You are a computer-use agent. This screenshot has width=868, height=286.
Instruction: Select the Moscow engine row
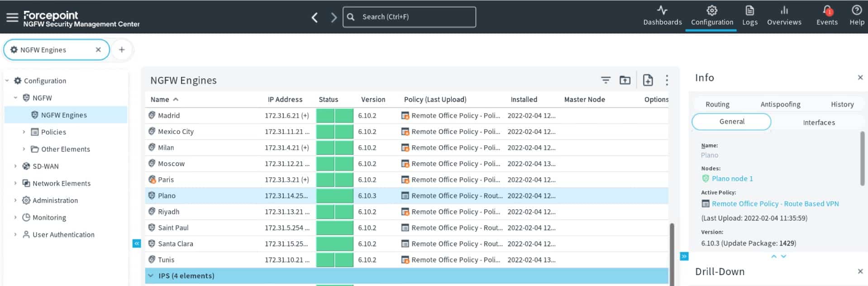406,163
